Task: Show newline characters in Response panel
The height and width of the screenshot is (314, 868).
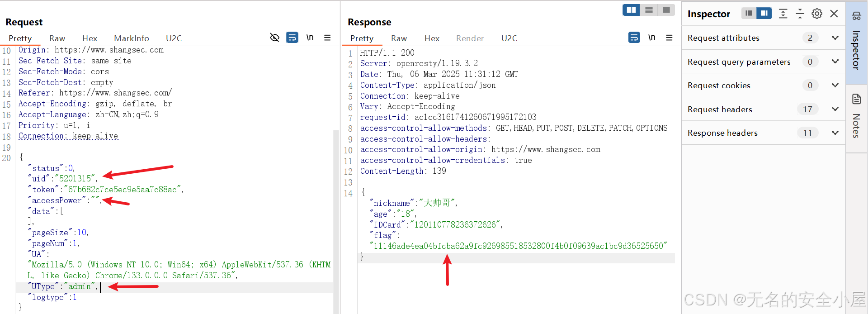Action: click(x=652, y=38)
